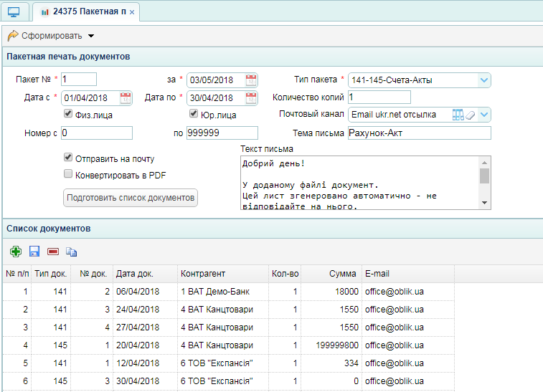
Task: Edit the Тема письма field
Action: [x=420, y=133]
